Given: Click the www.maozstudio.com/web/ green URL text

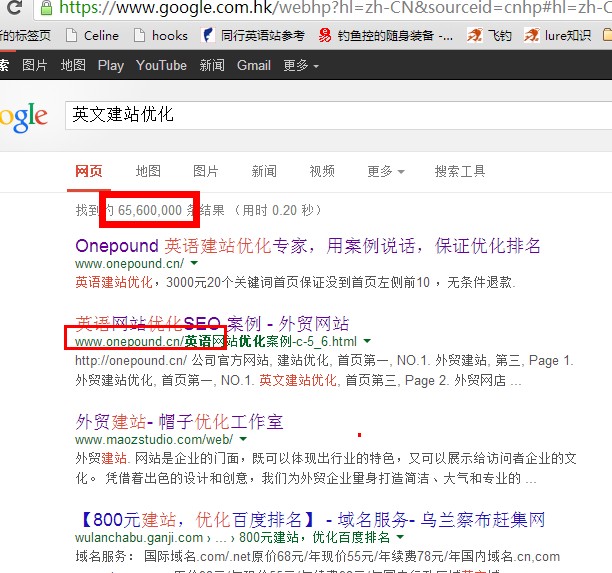Looking at the screenshot, I should coord(154,440).
